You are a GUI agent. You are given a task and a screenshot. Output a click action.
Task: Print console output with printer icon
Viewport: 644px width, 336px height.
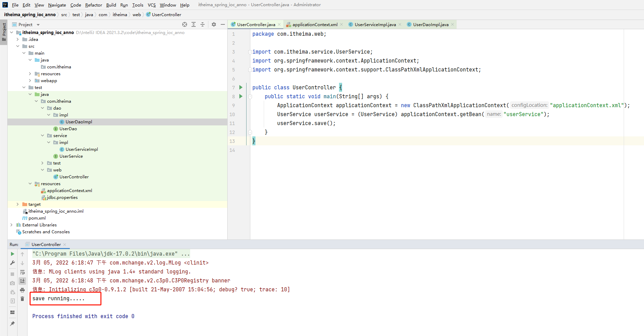tap(22, 290)
